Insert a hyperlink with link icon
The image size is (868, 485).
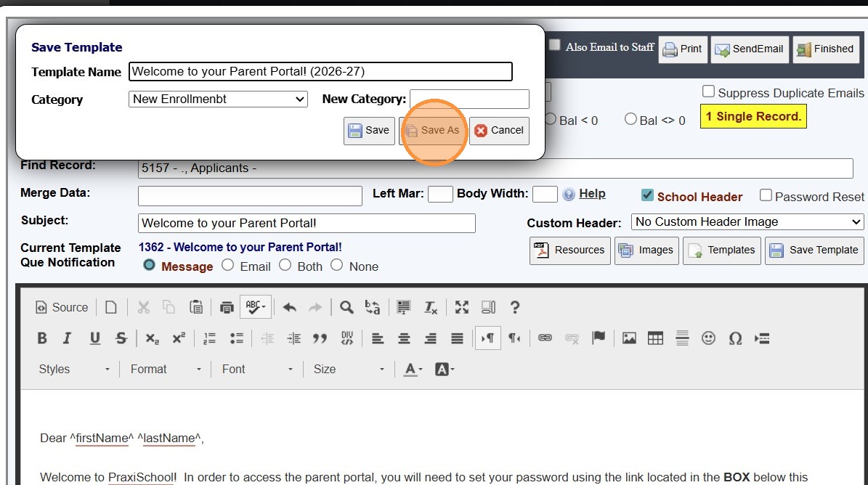545,338
